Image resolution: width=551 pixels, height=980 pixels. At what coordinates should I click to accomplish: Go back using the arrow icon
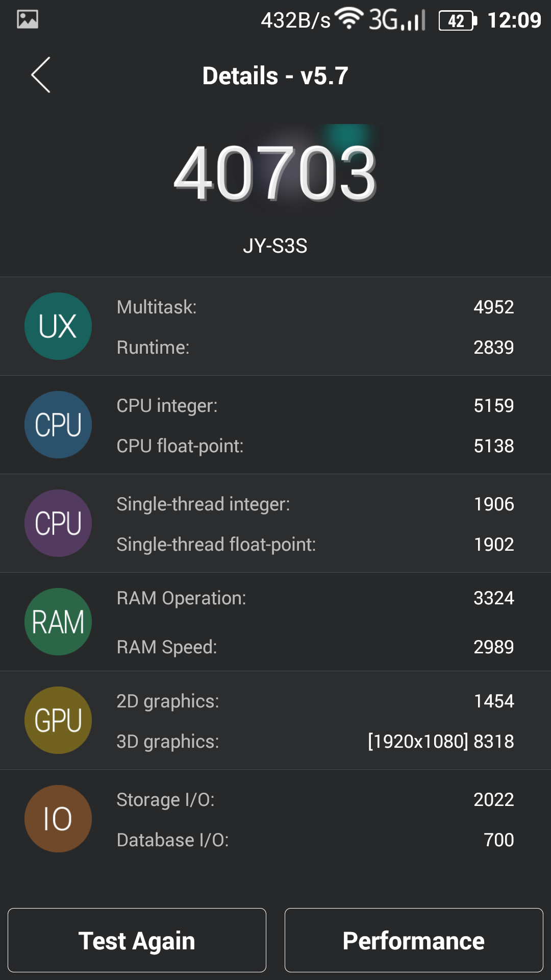pos(41,75)
